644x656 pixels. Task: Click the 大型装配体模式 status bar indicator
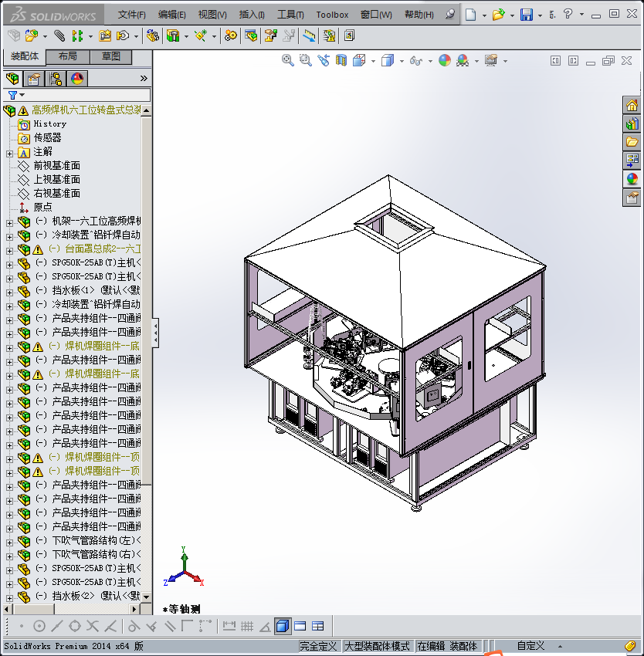377,646
